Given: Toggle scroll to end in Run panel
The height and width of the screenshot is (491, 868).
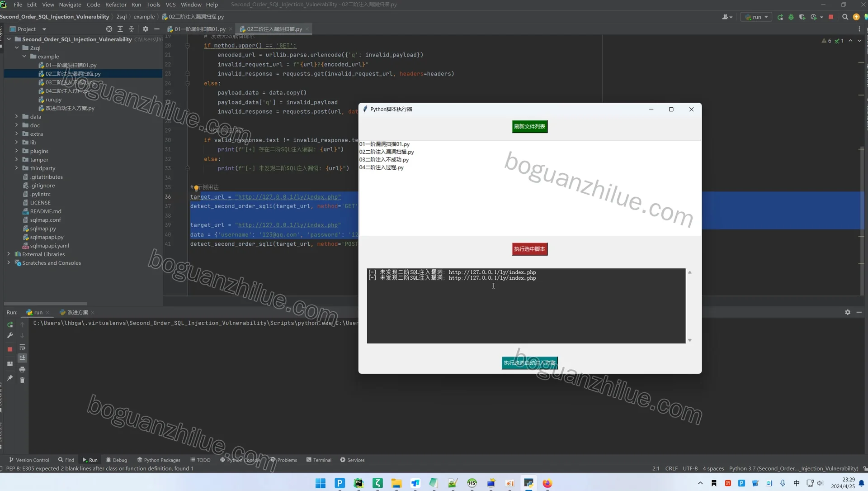Looking at the screenshot, I should click(22, 358).
